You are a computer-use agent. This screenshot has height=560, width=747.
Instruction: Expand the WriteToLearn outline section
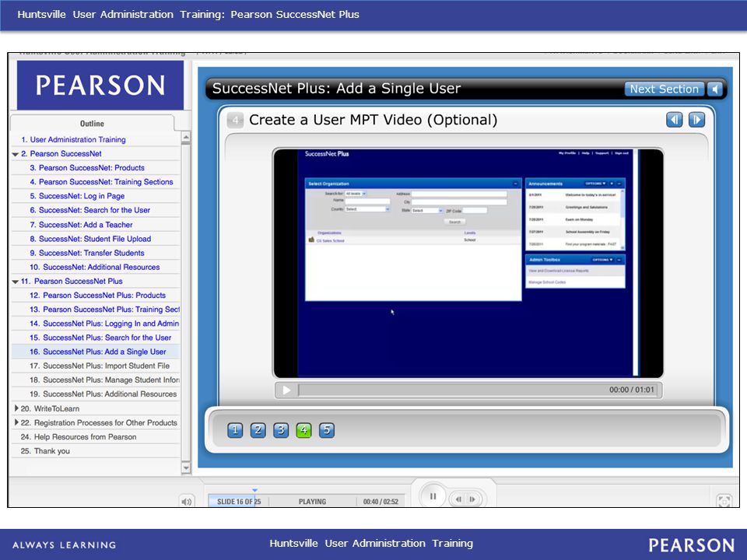tap(16, 408)
